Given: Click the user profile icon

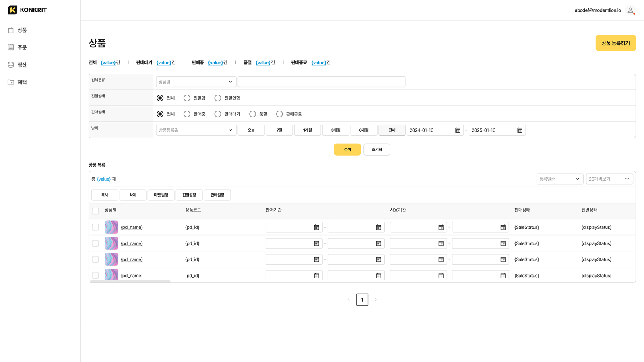Looking at the screenshot, I should pyautogui.click(x=631, y=10).
